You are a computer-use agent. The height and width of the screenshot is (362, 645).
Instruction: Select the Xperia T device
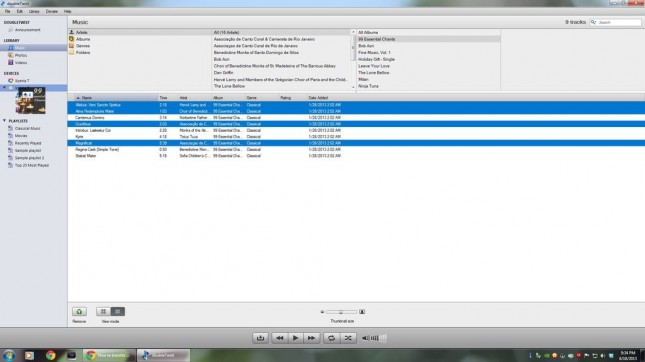21,81
